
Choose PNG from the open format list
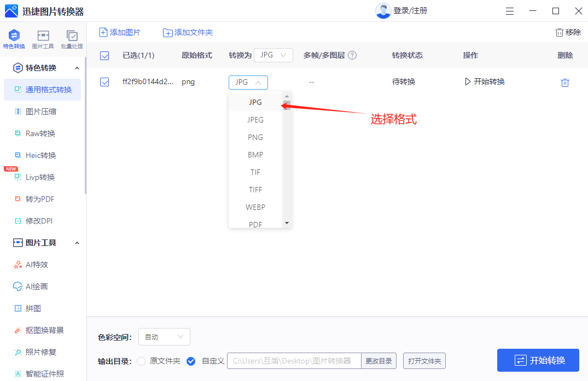[x=255, y=137]
